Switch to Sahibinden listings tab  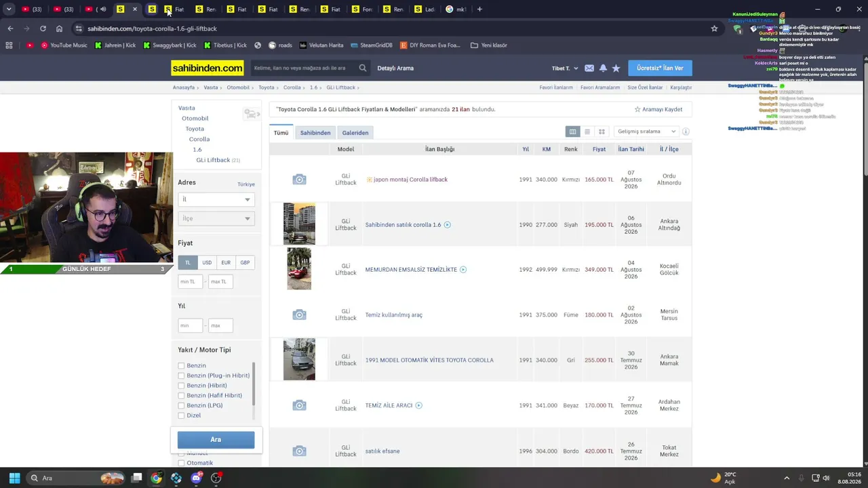click(315, 133)
